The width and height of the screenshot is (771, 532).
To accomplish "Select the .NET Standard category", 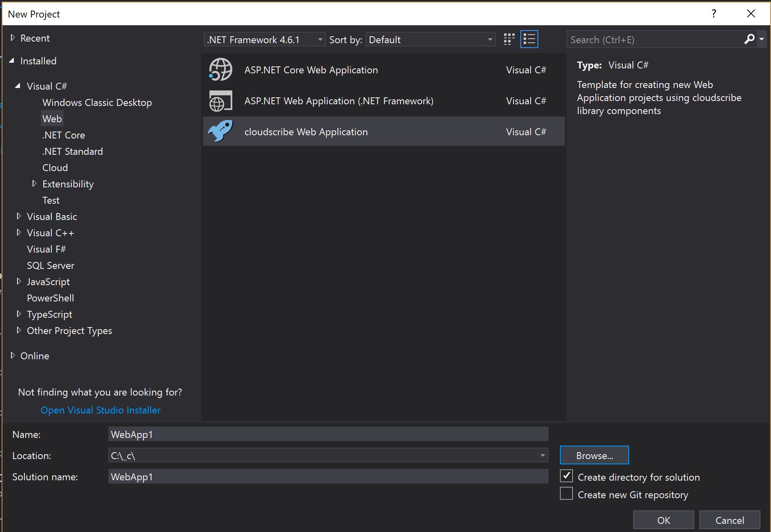I will 73,151.
